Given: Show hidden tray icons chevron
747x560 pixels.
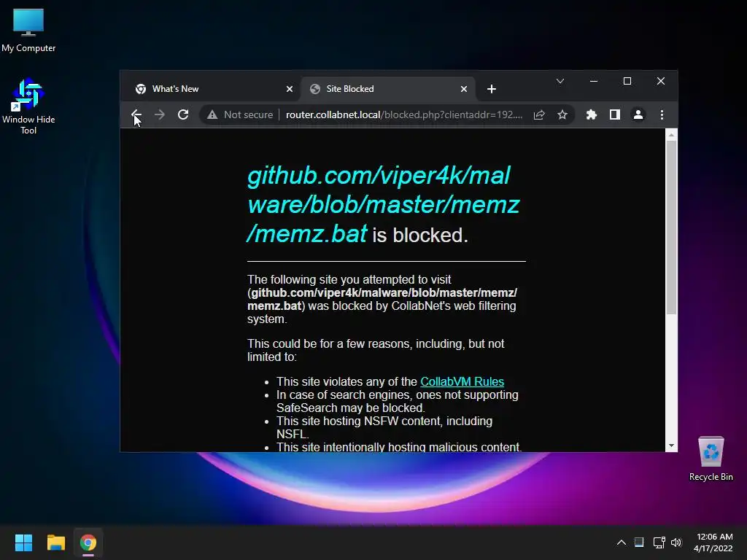Looking at the screenshot, I should pos(622,542).
